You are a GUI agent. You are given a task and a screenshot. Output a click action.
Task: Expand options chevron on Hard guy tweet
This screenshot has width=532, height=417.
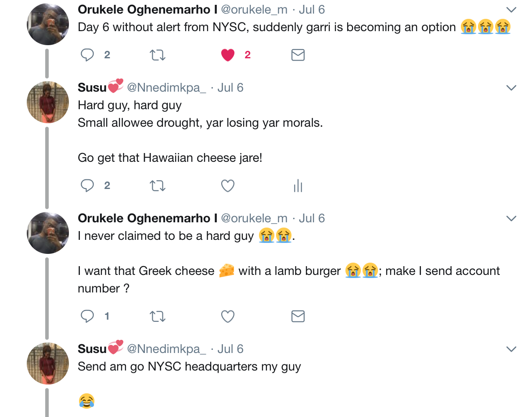(x=511, y=88)
